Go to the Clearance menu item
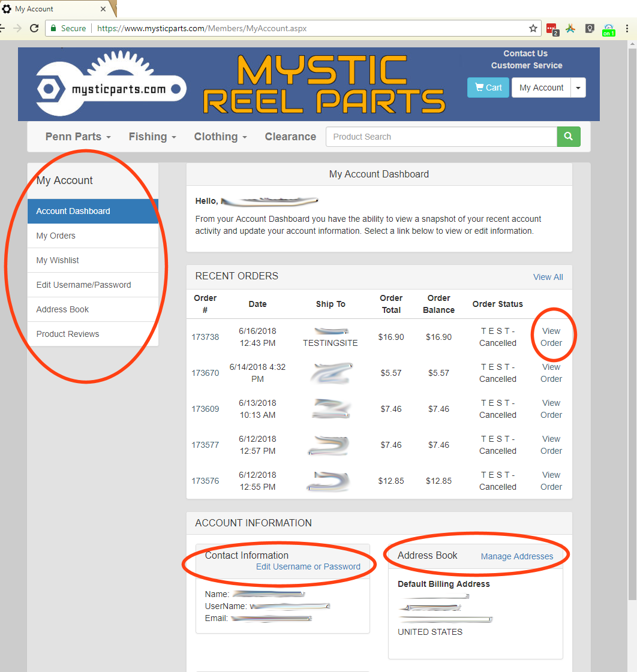Image resolution: width=637 pixels, height=672 pixels. click(290, 137)
